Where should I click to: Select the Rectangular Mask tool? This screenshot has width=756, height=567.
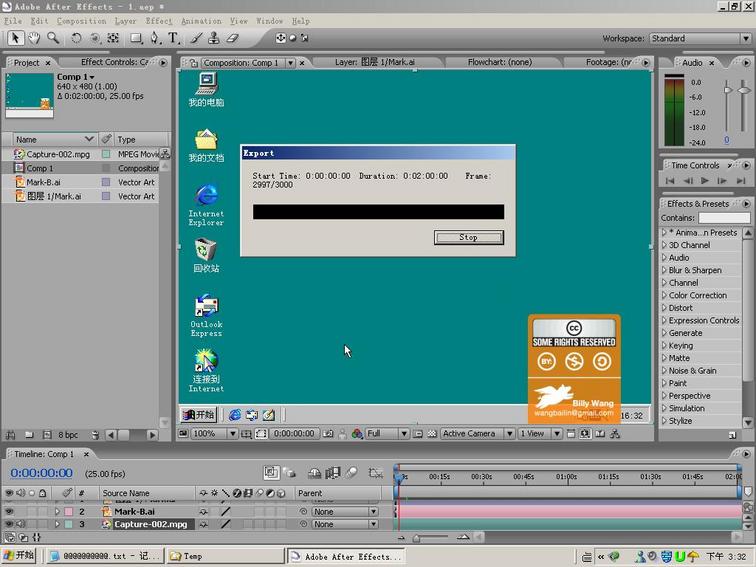pos(136,38)
